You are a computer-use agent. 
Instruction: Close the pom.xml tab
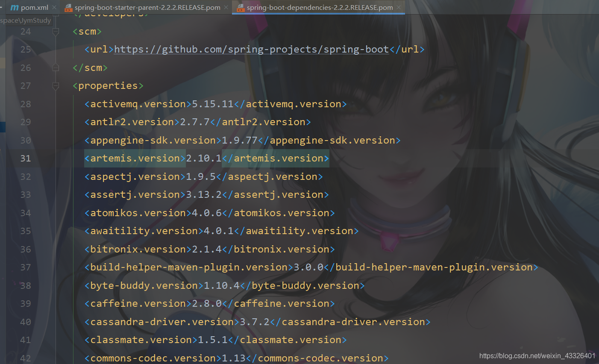tap(54, 7)
